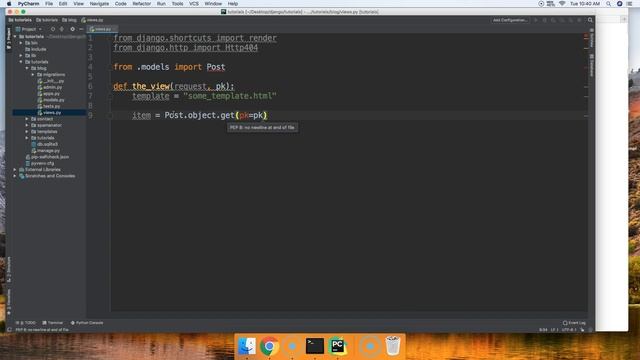Screen dimensions: 640x360
Task: Click the blog breadcrumb in navigation bar
Action: [69, 20]
